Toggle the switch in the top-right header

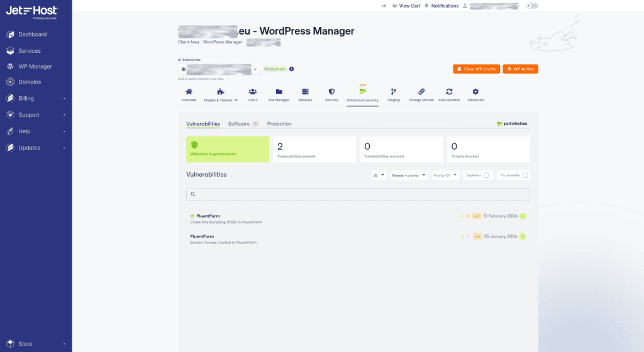pos(532,6)
